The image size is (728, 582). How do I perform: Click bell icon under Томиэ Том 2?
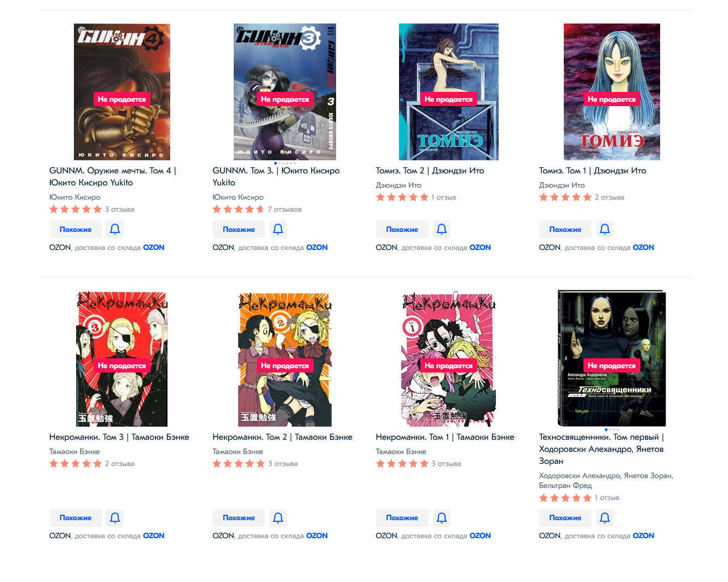tap(442, 229)
